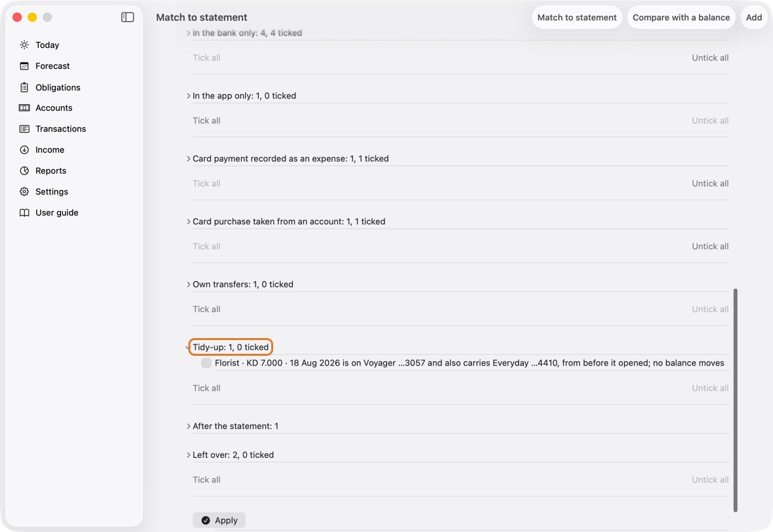Click the Transactions list icon

tap(24, 128)
